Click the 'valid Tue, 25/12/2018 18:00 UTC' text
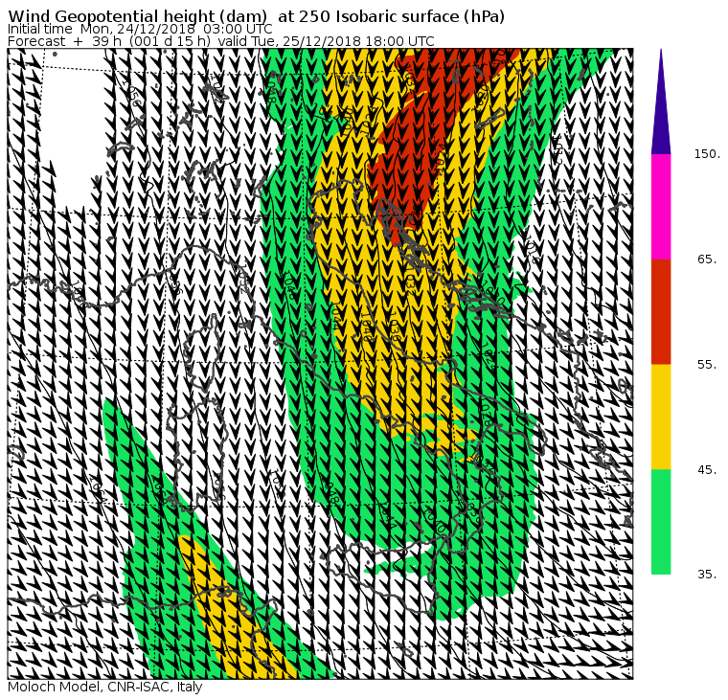 [x=326, y=41]
